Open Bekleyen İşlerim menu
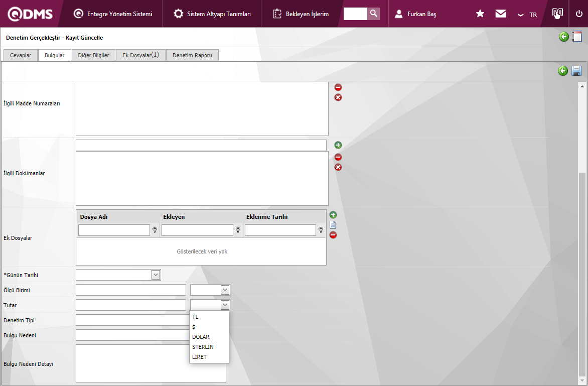Viewport: 588px width, 386px height. click(301, 14)
